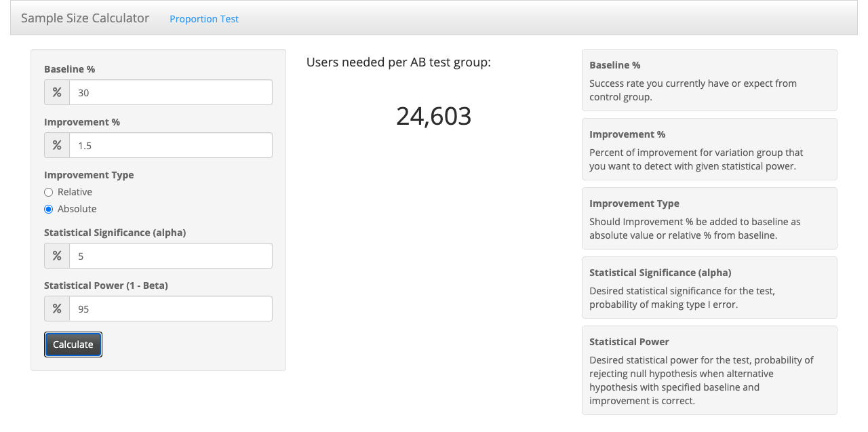Select the Relative improvement type option
This screenshot has height=432, width=868.
48,192
